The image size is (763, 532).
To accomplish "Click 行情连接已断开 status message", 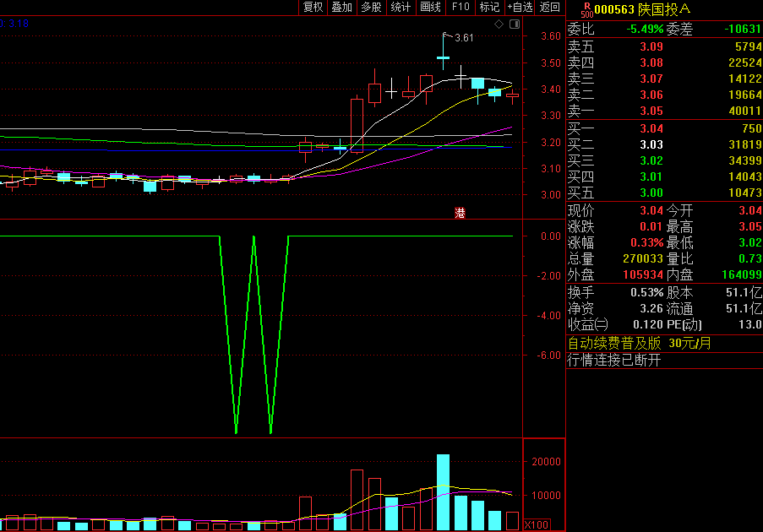I will (x=614, y=360).
